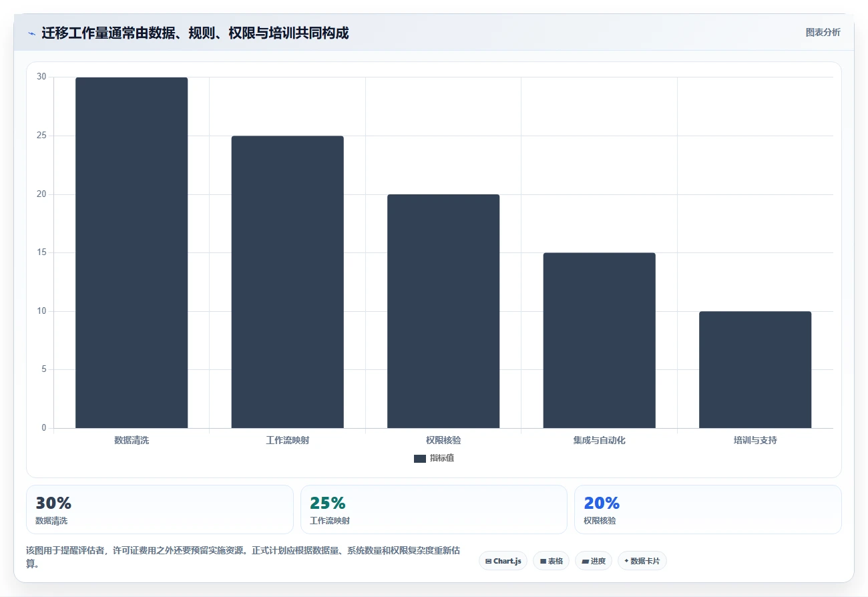Click the footnote starting 该图用于提醒评估者
This screenshot has height=597, width=868.
(243, 557)
